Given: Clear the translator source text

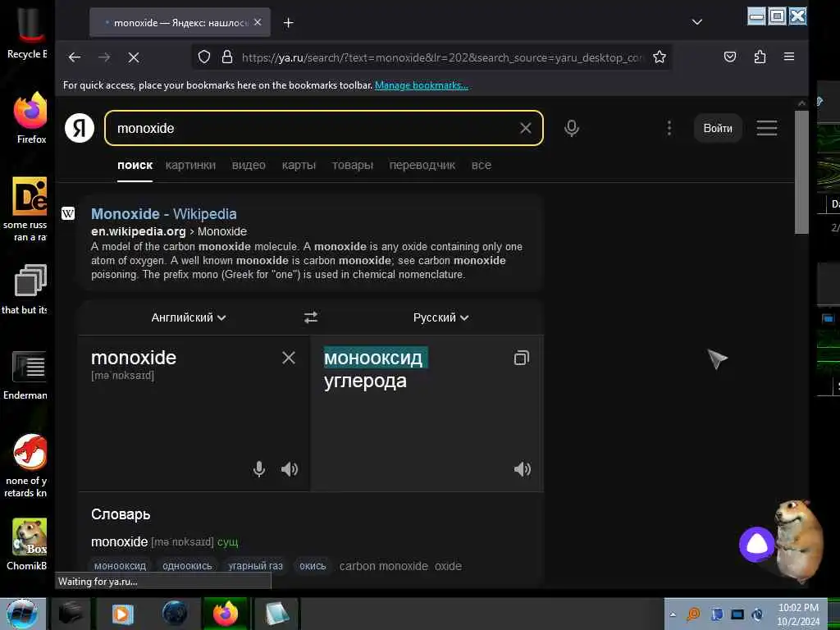Looking at the screenshot, I should coord(289,358).
